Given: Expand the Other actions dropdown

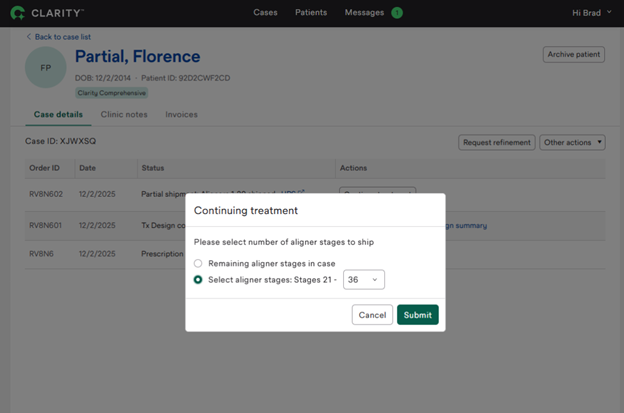Looking at the screenshot, I should [572, 143].
